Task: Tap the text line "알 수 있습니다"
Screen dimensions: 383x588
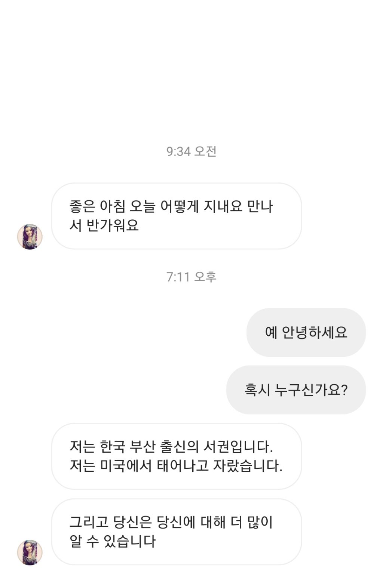Action: tap(112, 541)
